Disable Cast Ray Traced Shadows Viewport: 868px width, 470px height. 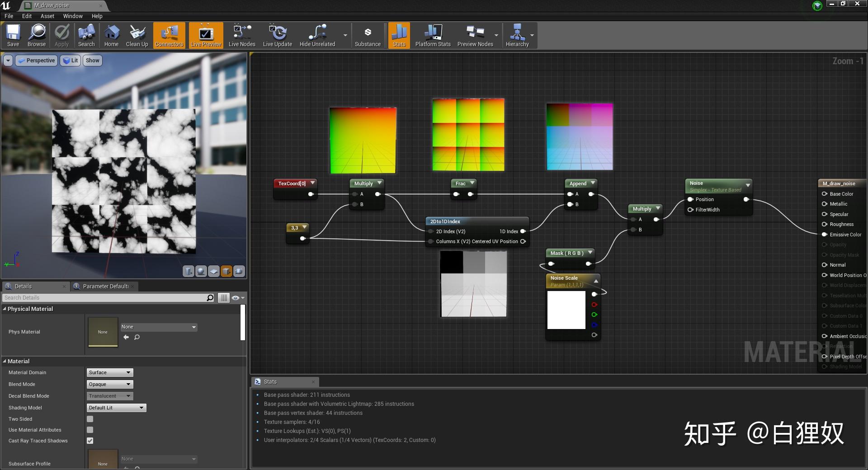coord(90,441)
